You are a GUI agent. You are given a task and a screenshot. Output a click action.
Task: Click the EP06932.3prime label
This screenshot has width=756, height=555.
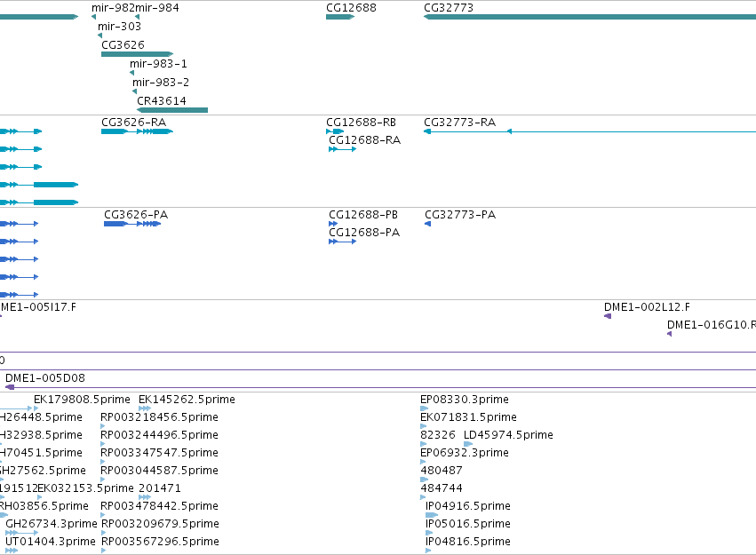(465, 453)
